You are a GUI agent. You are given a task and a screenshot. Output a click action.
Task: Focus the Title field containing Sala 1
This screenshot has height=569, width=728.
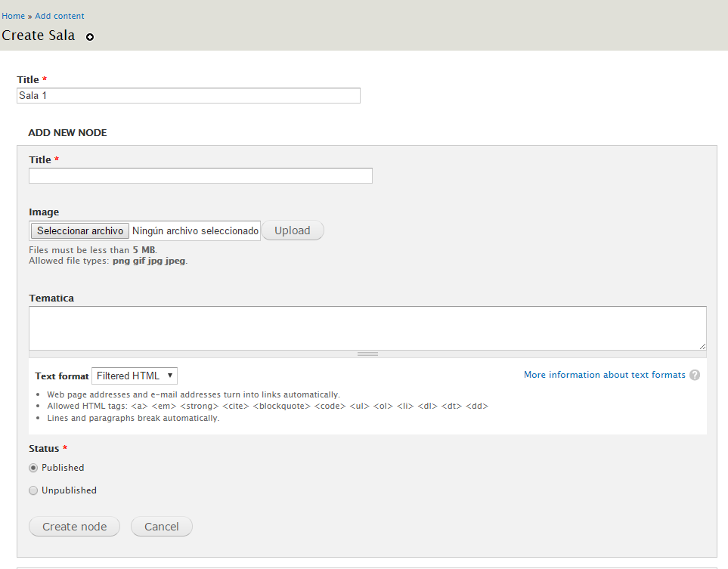(188, 96)
